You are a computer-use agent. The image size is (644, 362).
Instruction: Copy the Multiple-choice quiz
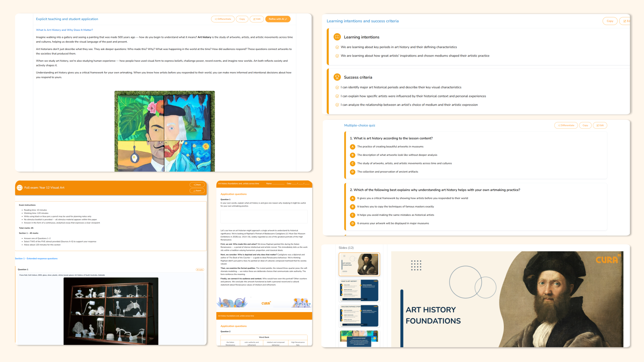(x=585, y=125)
